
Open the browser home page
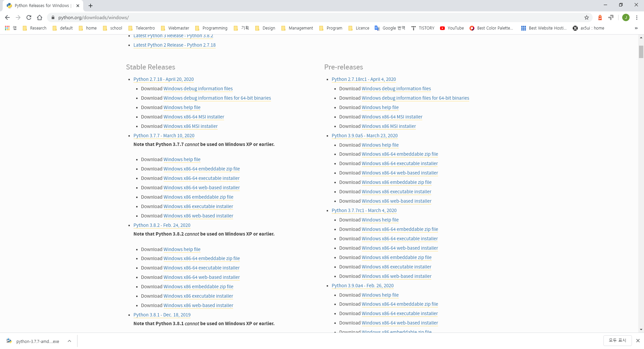click(40, 17)
